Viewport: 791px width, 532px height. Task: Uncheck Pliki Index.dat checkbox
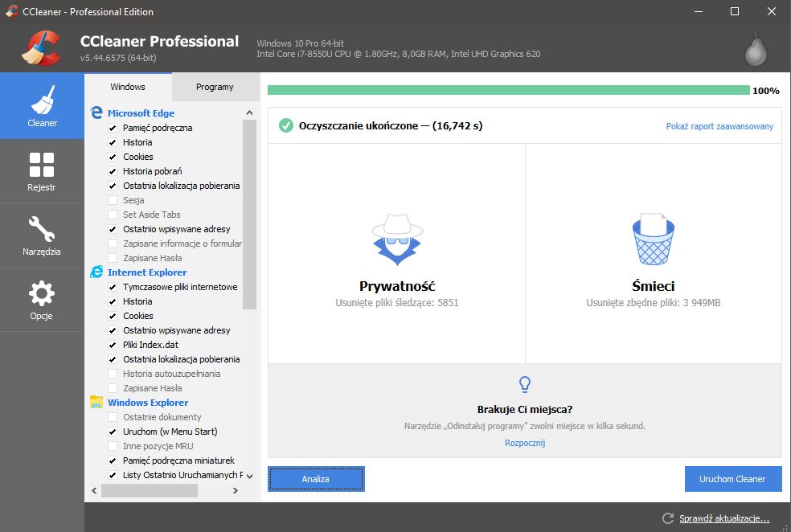(x=113, y=345)
